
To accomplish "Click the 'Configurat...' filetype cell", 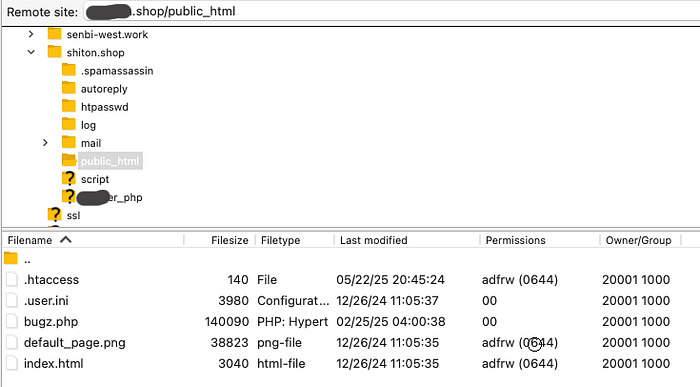I will (x=293, y=301).
